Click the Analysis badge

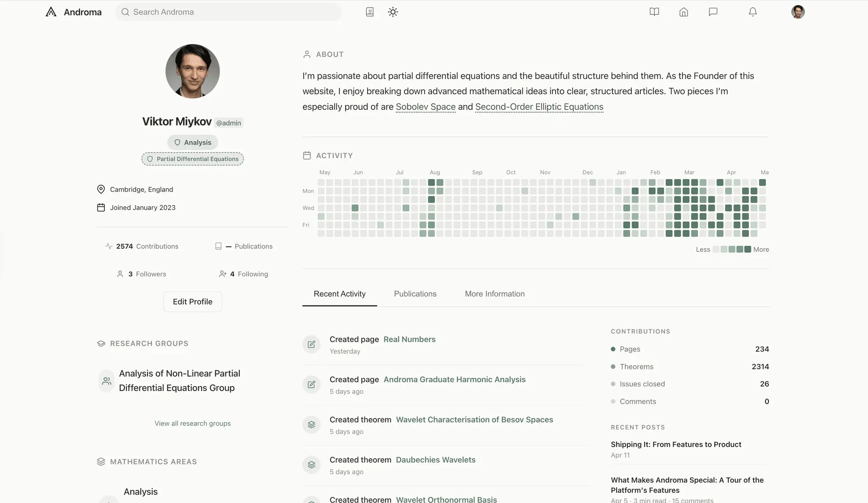192,142
